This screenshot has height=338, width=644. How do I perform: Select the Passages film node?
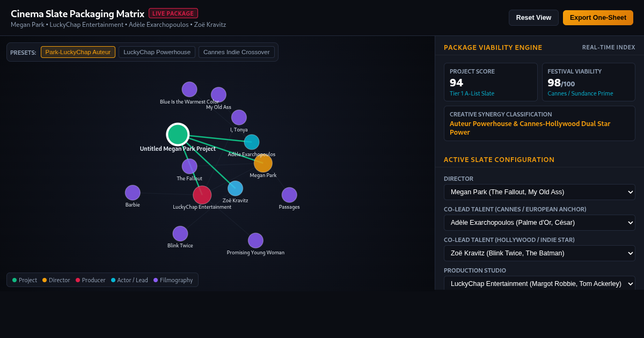(289, 195)
